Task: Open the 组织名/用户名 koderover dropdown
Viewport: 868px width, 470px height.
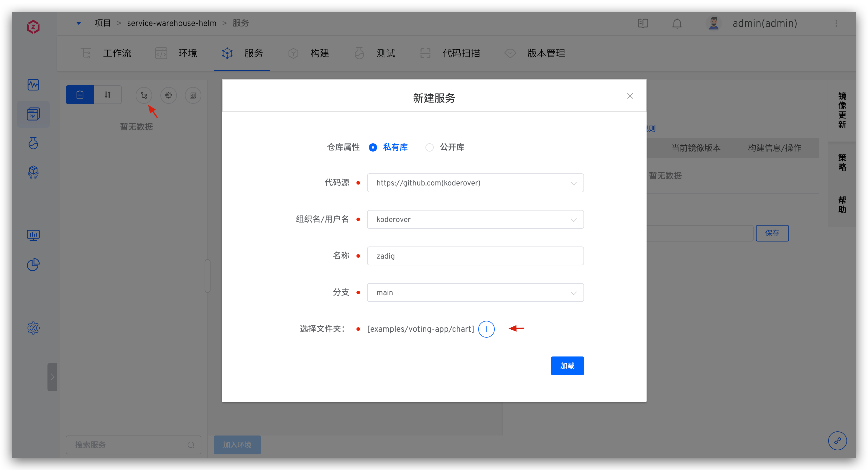Action: (475, 219)
